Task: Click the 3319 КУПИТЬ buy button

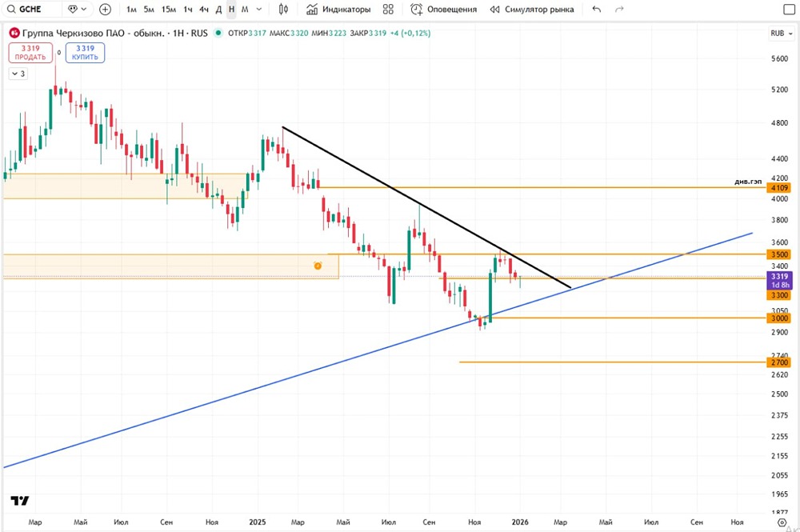Action: (86, 53)
